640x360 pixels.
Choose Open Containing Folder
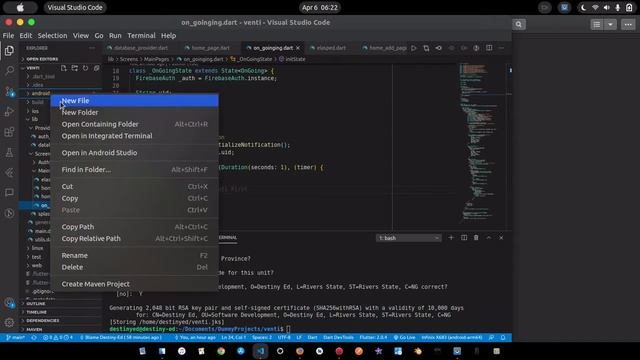point(134,124)
